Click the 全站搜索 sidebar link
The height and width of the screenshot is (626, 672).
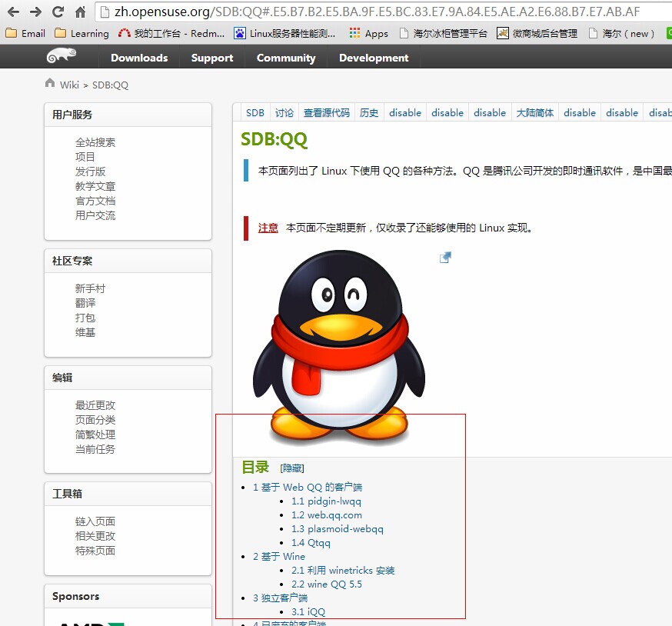(95, 142)
